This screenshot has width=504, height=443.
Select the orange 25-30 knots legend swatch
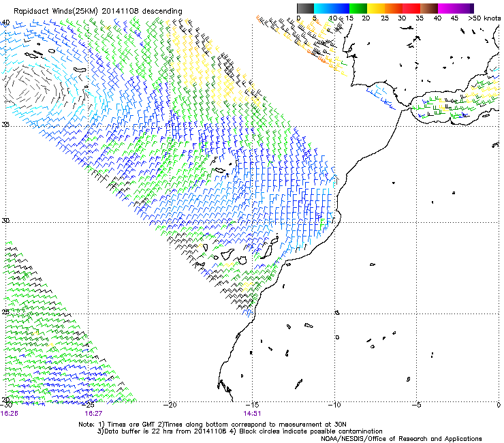394,8
